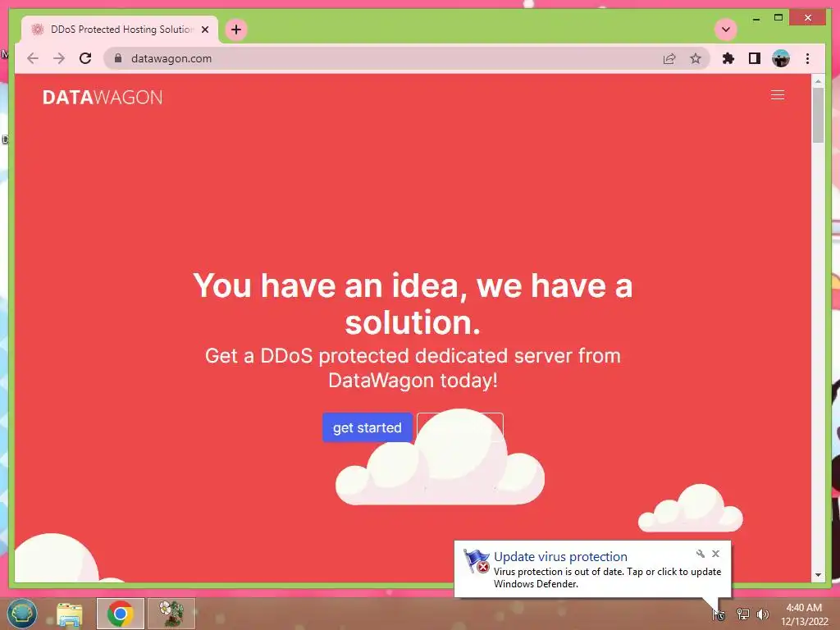Click the Windows Defender flag icon
The image size is (840, 630).
pyautogui.click(x=477, y=561)
